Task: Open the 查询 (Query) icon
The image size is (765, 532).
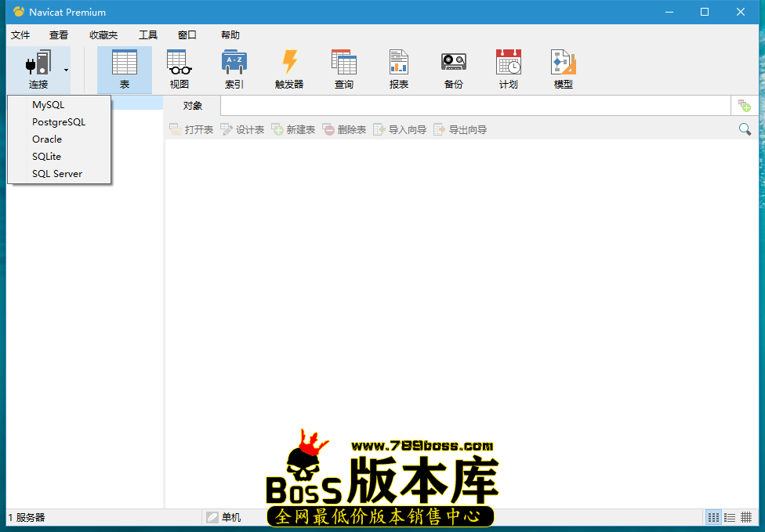Action: click(343, 69)
